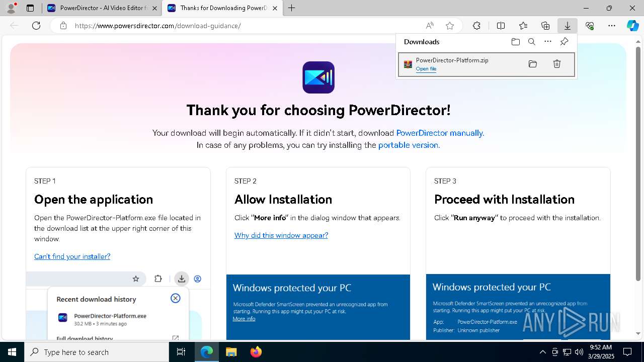This screenshot has width=644, height=362.
Task: Open the tab actions menu icon
Action: [x=30, y=8]
